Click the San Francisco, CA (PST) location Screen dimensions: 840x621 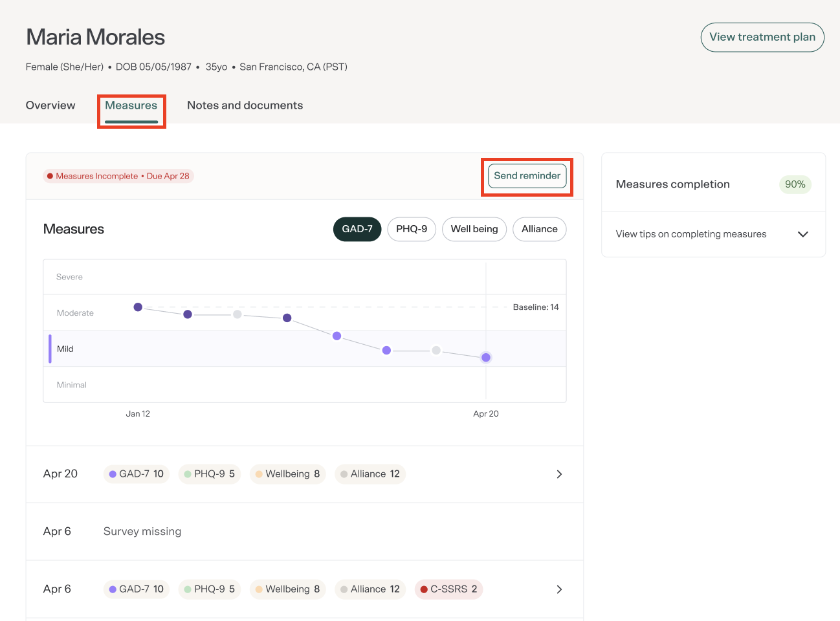pyautogui.click(x=294, y=67)
